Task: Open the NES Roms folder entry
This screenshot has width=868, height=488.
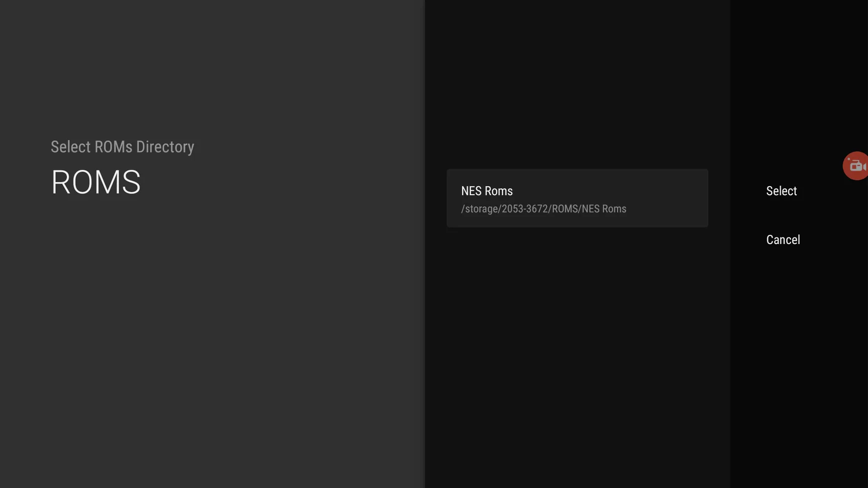Action: point(577,198)
